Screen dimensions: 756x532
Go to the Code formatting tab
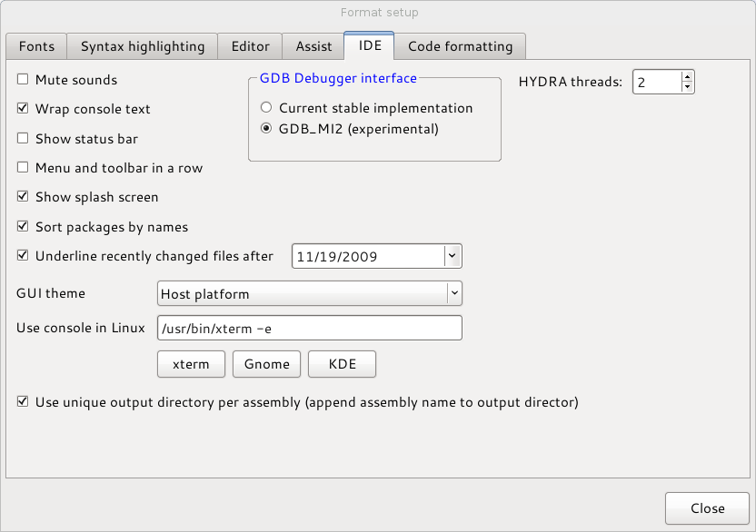coord(460,46)
